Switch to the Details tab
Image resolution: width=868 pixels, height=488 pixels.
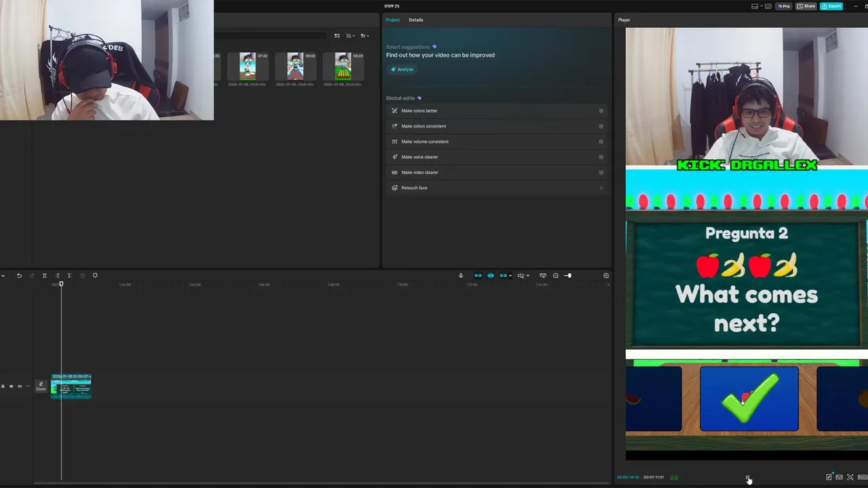pos(416,20)
